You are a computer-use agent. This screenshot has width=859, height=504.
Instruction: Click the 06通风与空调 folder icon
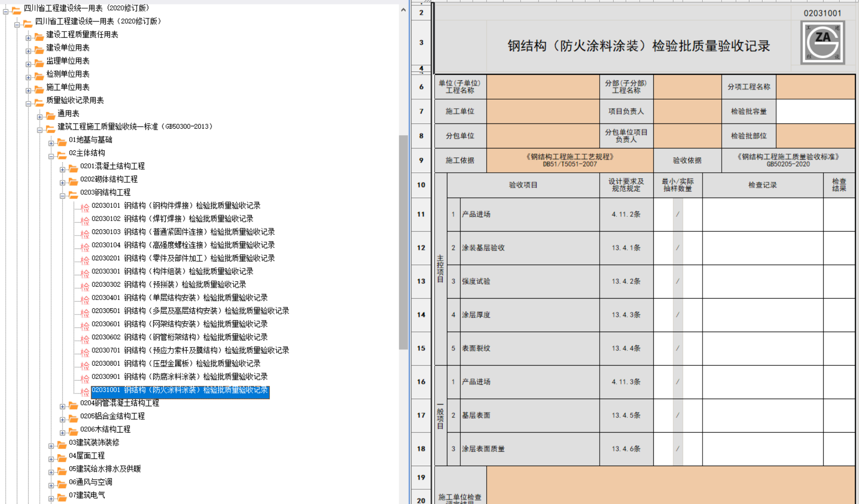[62, 484]
